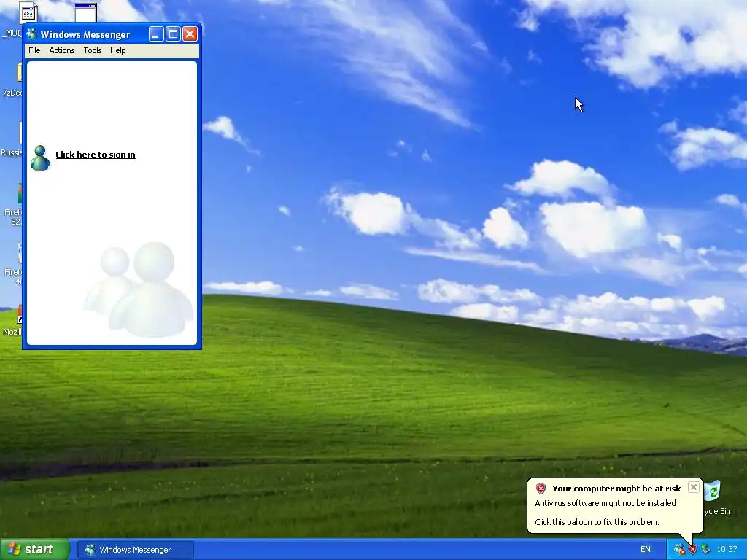Dismiss the 'computer might be at risk' balloon
Viewport: 747px width, 560px height.
pyautogui.click(x=694, y=487)
